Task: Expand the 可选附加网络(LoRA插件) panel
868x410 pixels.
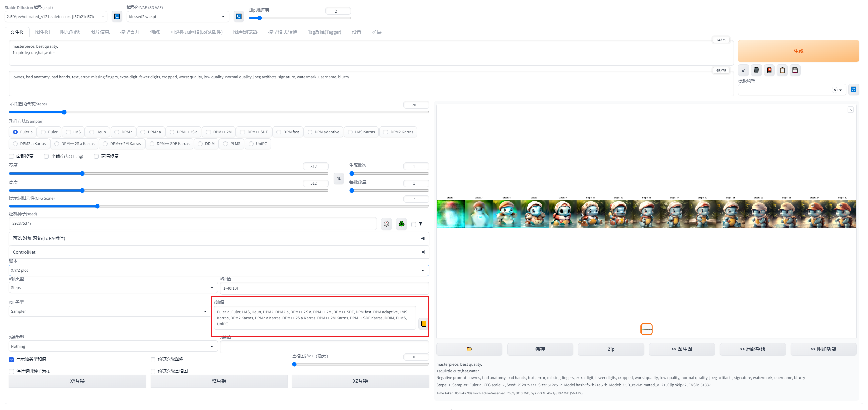Action: pyautogui.click(x=219, y=238)
